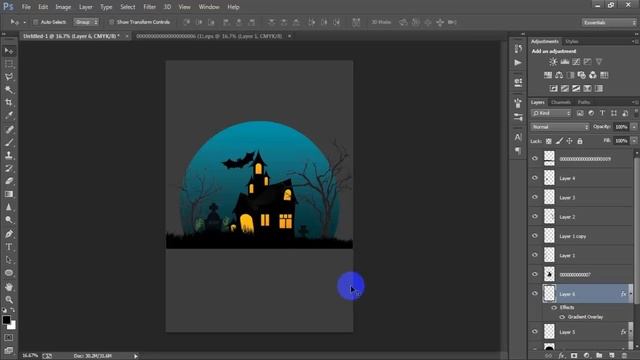Toggle the Effects eye under Layer 6
The image size is (640, 360).
point(554,307)
